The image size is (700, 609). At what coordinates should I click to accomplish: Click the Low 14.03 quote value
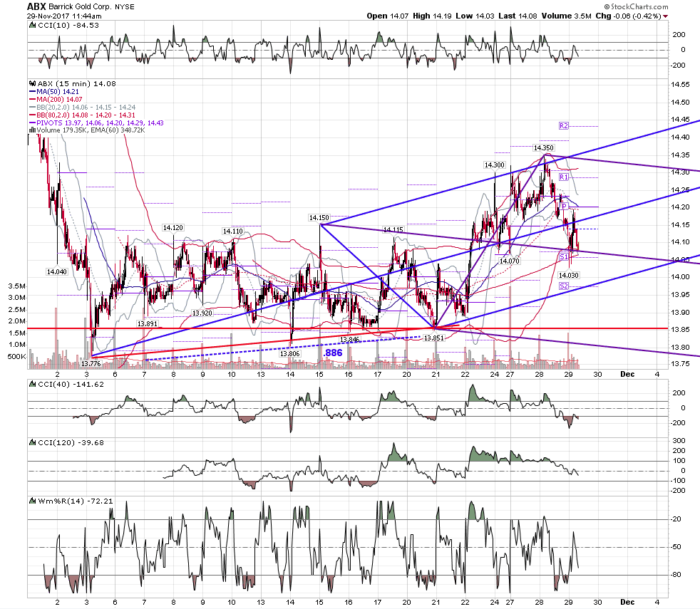[x=475, y=16]
